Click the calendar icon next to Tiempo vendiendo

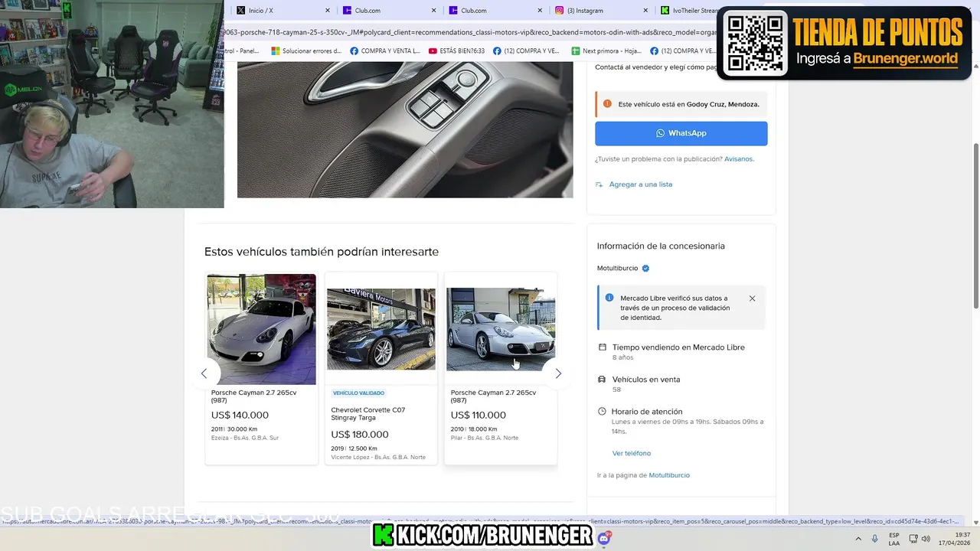coord(603,347)
